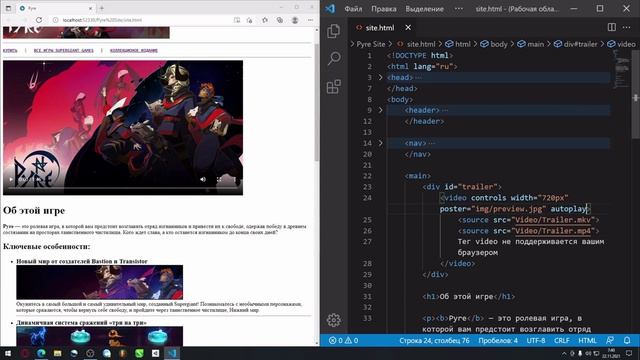Viewport: 640px width, 360px height.
Task: Open the Search view in VS Code
Action: (x=333, y=59)
